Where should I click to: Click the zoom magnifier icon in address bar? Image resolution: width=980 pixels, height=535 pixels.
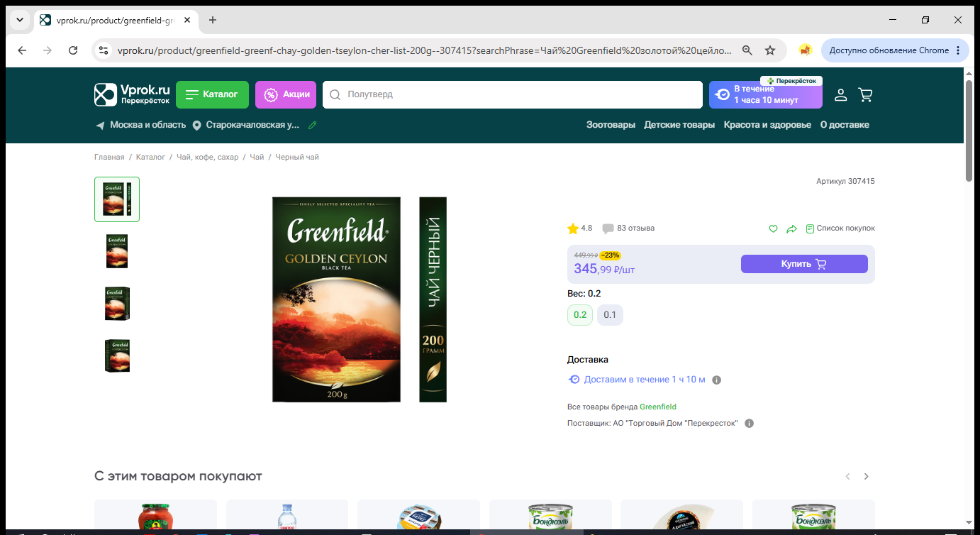pyautogui.click(x=747, y=50)
